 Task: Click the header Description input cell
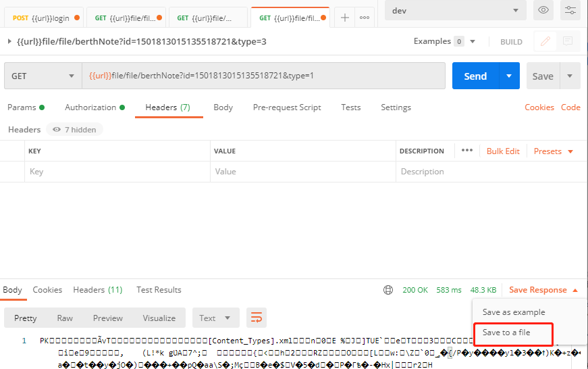pyautogui.click(x=491, y=172)
